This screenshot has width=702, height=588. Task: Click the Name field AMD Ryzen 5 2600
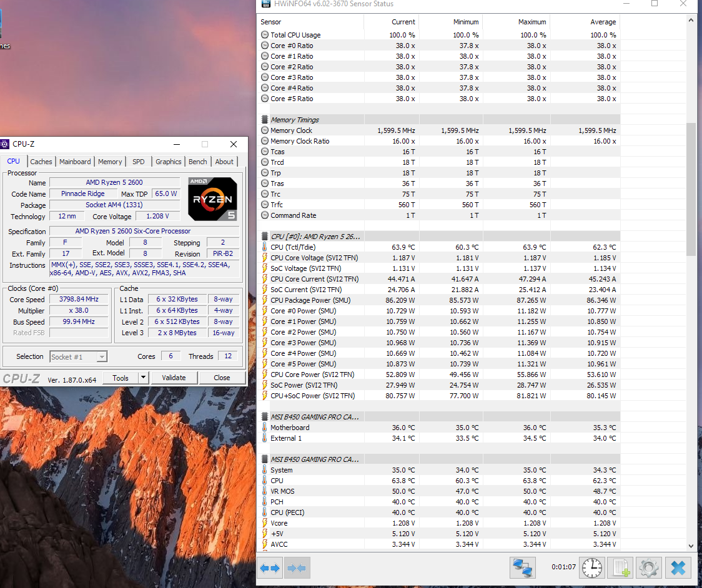pyautogui.click(x=114, y=182)
